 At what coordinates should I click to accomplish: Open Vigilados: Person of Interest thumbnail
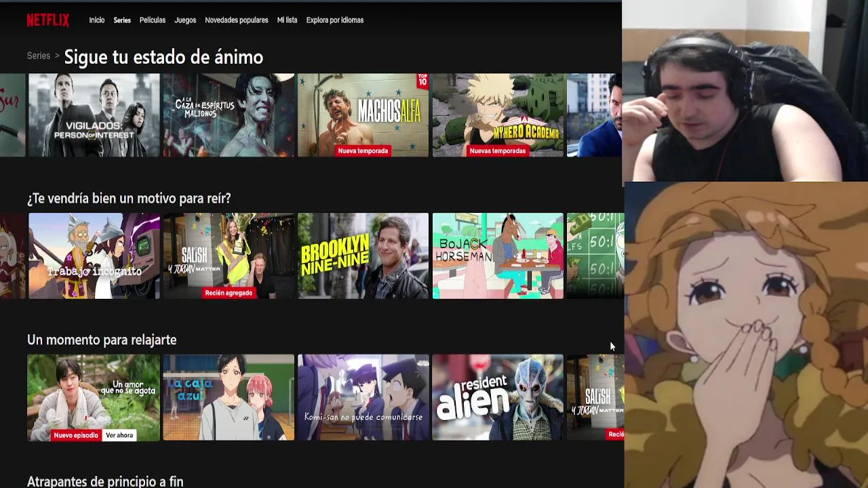pos(94,115)
